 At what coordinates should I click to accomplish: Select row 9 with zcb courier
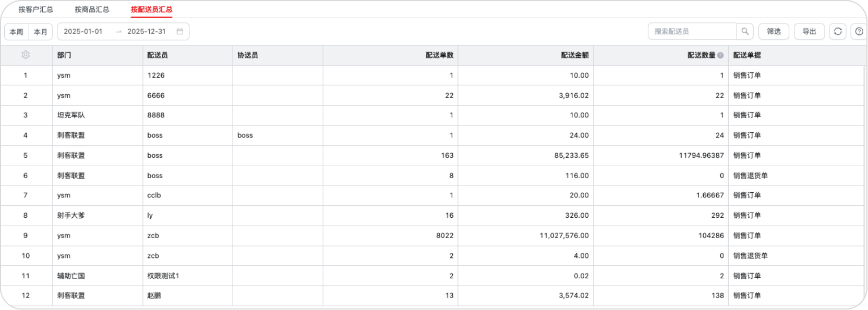click(x=432, y=235)
